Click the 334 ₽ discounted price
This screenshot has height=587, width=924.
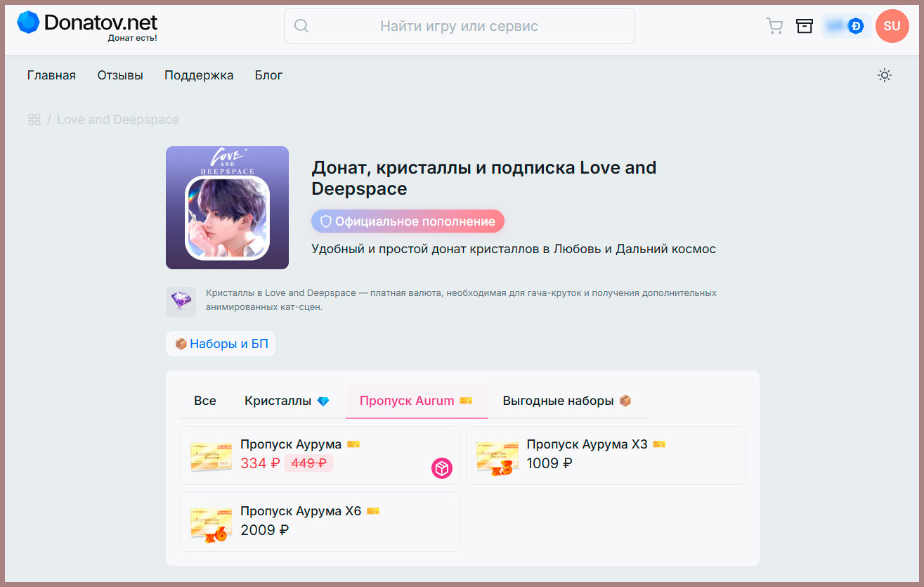260,463
